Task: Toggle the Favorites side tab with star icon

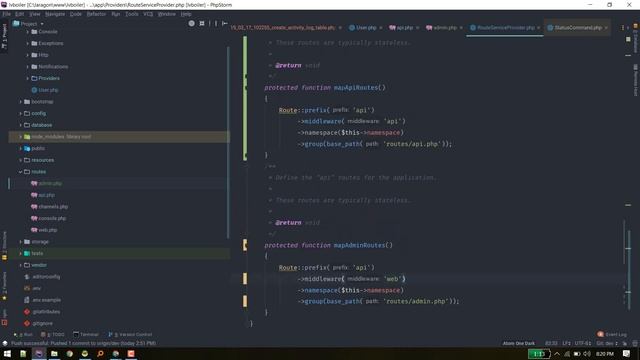Action: coord(4,287)
